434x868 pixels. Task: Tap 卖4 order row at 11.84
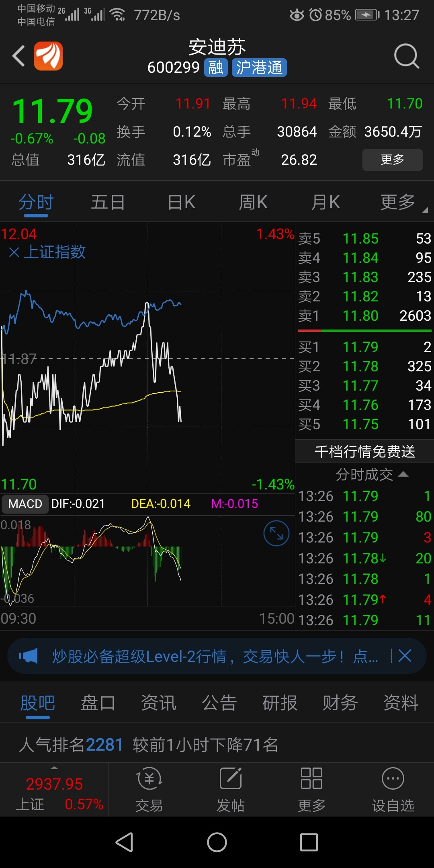pyautogui.click(x=365, y=258)
